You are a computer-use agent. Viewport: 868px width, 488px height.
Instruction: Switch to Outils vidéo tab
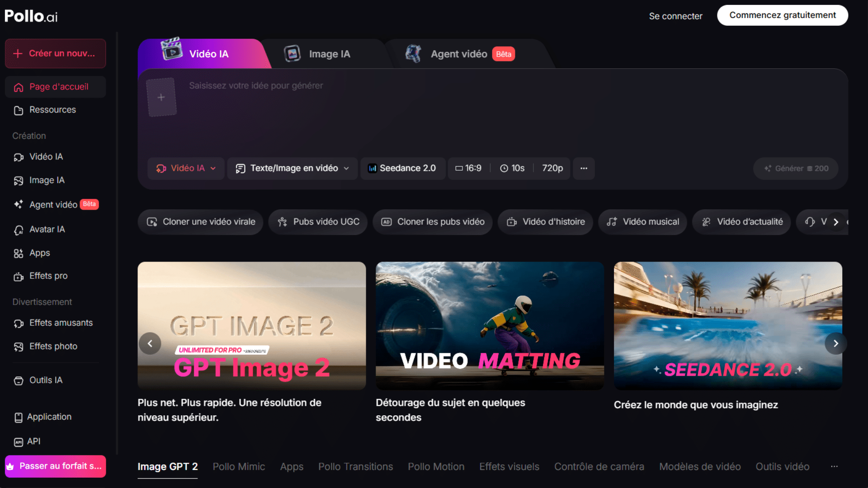[x=783, y=467]
